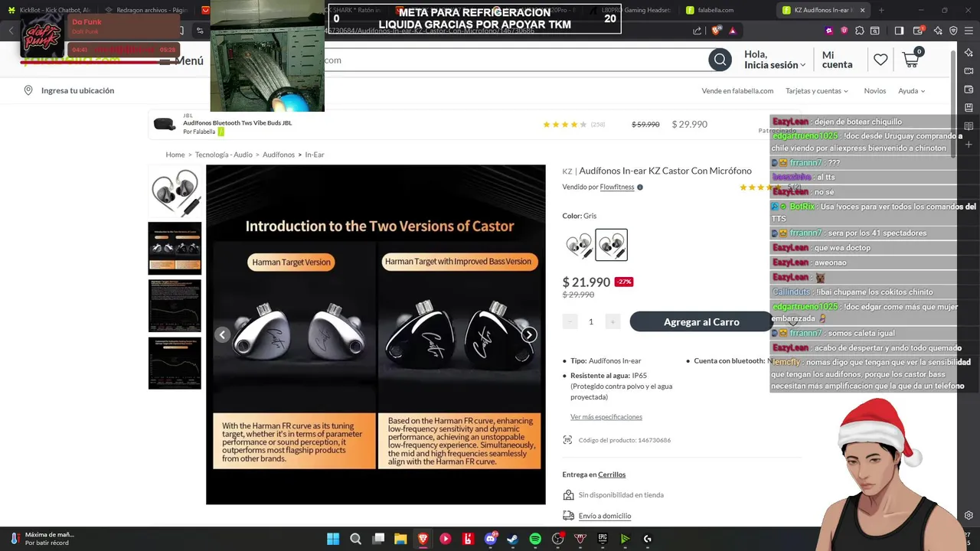980x551 pixels.
Task: Click Ingresa tu ubicación
Action: (77, 90)
